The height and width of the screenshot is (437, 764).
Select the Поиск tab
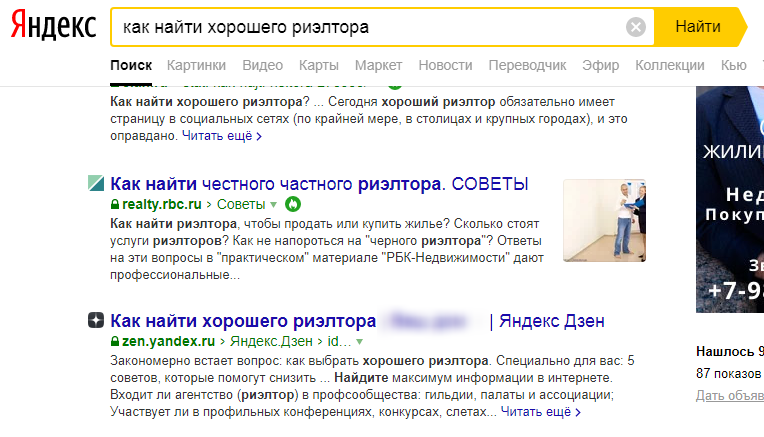pos(131,65)
